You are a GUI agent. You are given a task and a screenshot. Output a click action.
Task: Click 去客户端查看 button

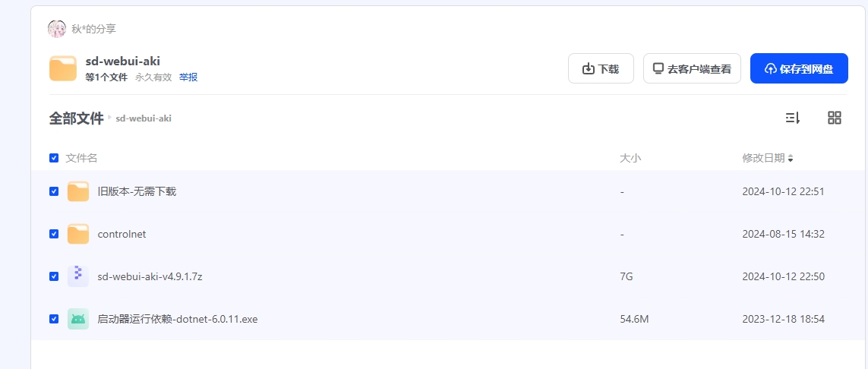click(692, 68)
